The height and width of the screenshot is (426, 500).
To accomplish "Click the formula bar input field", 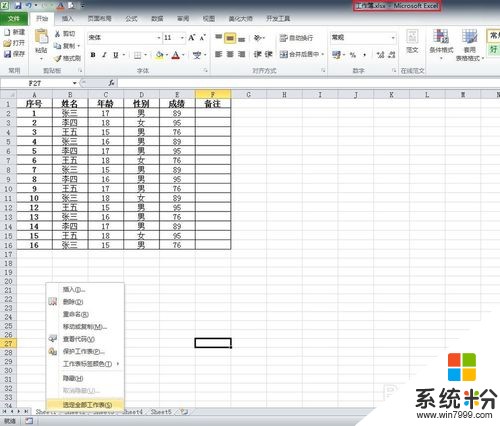I will point(309,83).
